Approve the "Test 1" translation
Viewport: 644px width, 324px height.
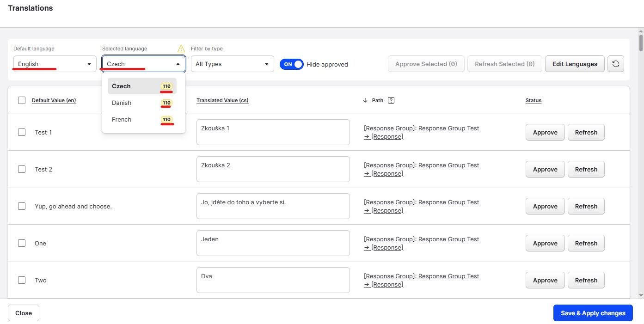click(x=545, y=132)
